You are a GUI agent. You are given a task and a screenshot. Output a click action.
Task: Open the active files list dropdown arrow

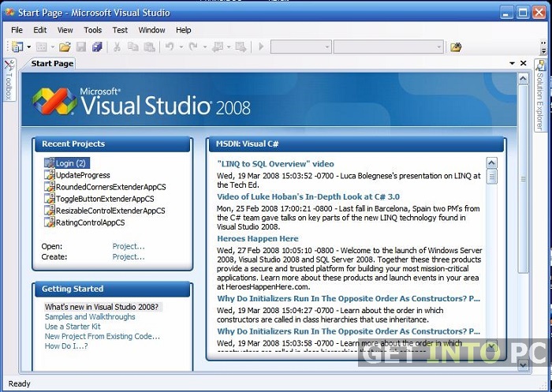coord(513,63)
